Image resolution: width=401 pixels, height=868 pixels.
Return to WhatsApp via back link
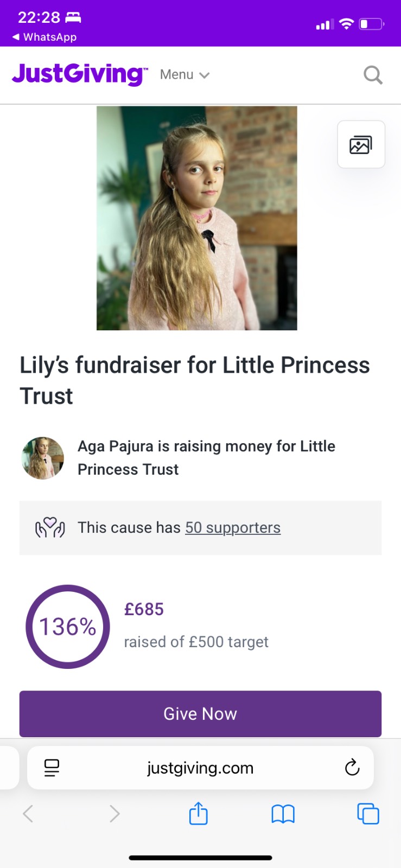pyautogui.click(x=44, y=37)
